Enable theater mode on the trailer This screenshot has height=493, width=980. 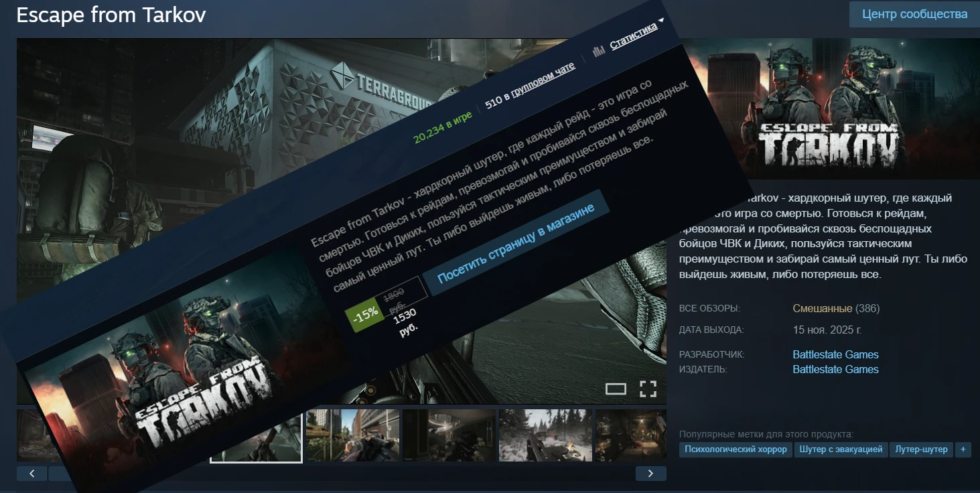pos(616,388)
